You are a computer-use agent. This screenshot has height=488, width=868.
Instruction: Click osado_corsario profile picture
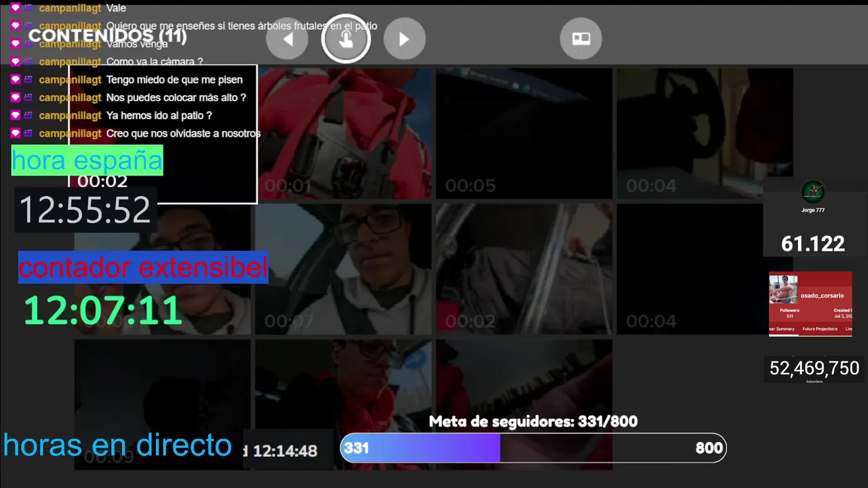click(x=783, y=289)
